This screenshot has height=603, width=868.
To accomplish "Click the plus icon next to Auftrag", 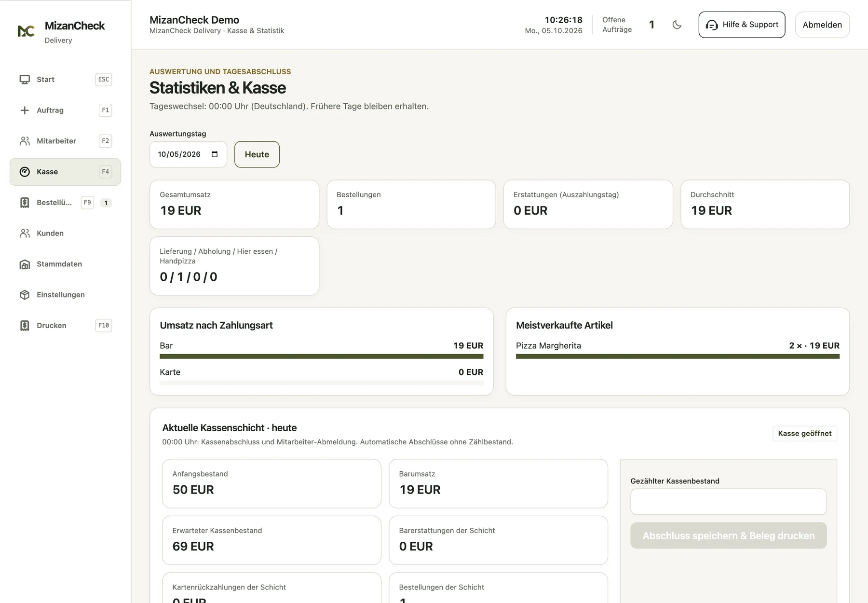I will coord(25,110).
